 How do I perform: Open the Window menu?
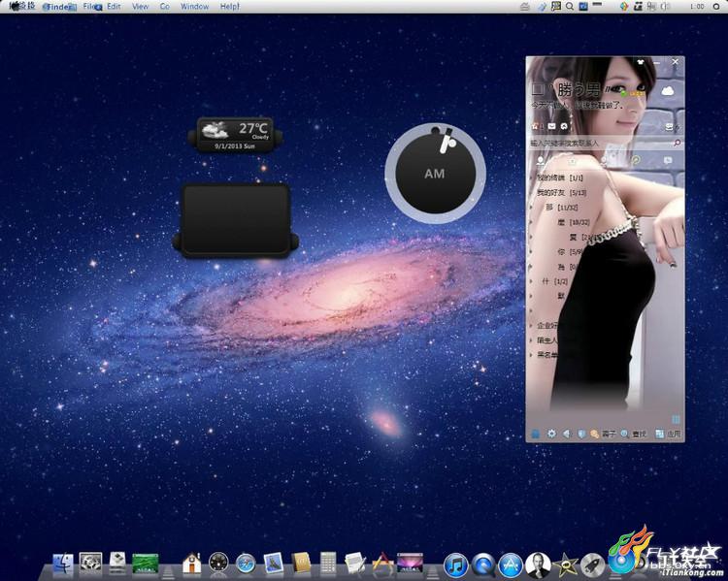pyautogui.click(x=194, y=7)
